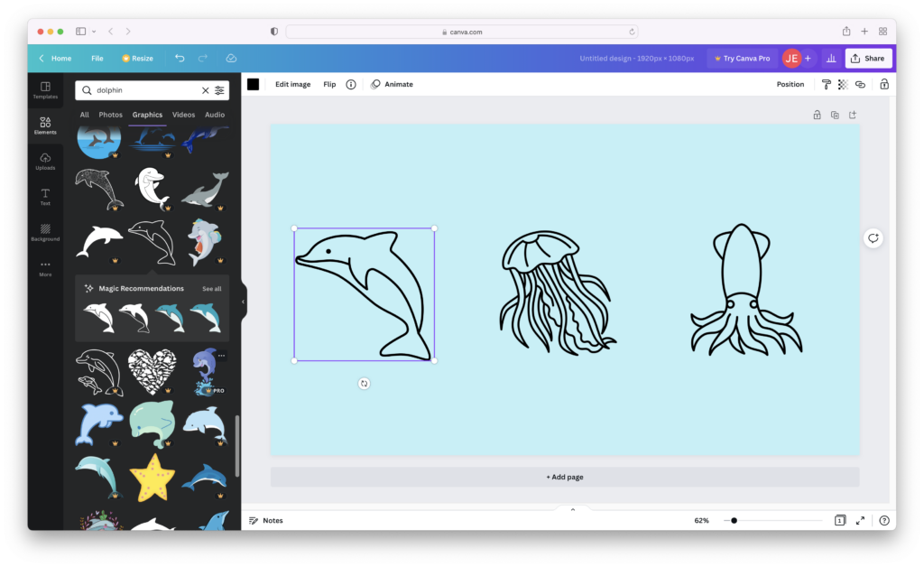
Task: Switch to the Graphics tab
Action: (x=147, y=115)
